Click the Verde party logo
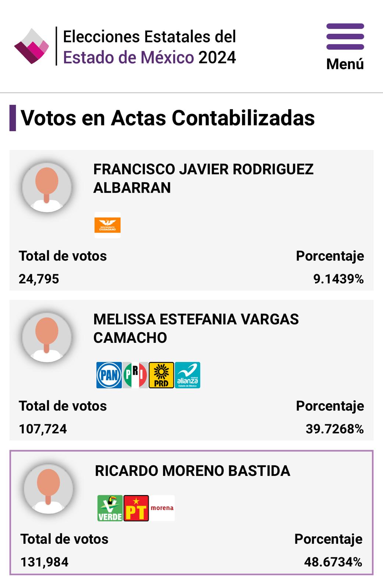The height and width of the screenshot is (588, 383). click(110, 508)
